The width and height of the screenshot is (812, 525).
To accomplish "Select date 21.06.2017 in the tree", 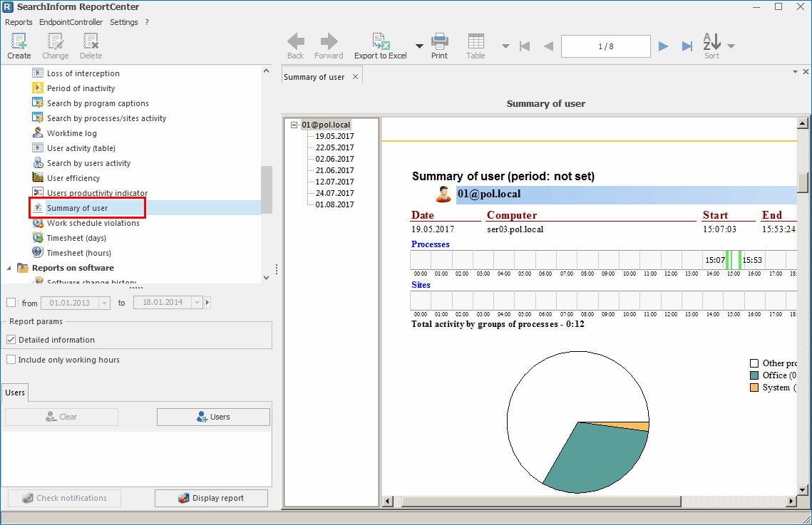I will click(x=334, y=170).
